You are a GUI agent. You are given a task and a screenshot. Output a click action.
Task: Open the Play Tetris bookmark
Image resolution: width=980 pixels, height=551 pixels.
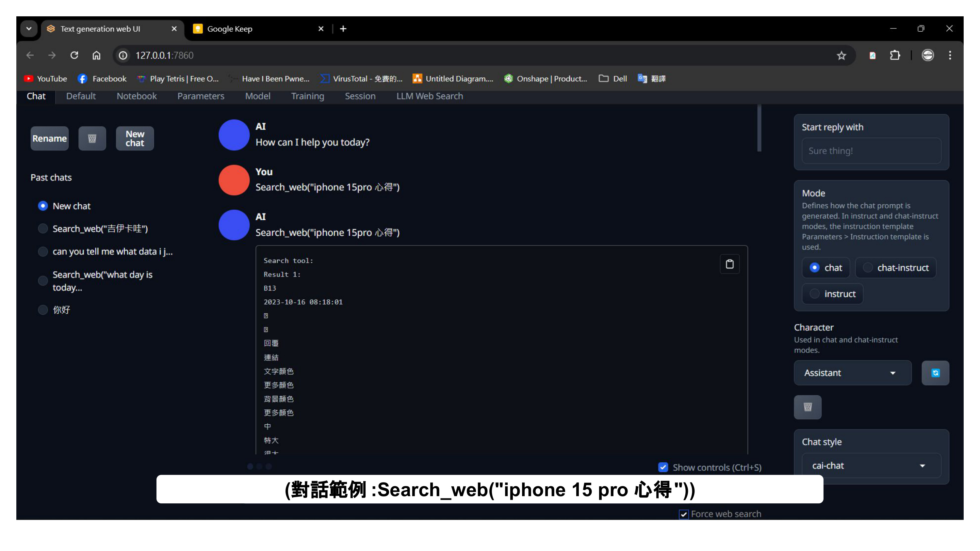tap(178, 79)
